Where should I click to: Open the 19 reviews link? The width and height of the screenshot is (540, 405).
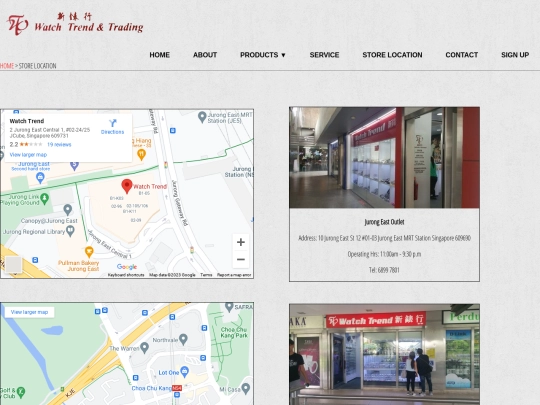pos(59,145)
